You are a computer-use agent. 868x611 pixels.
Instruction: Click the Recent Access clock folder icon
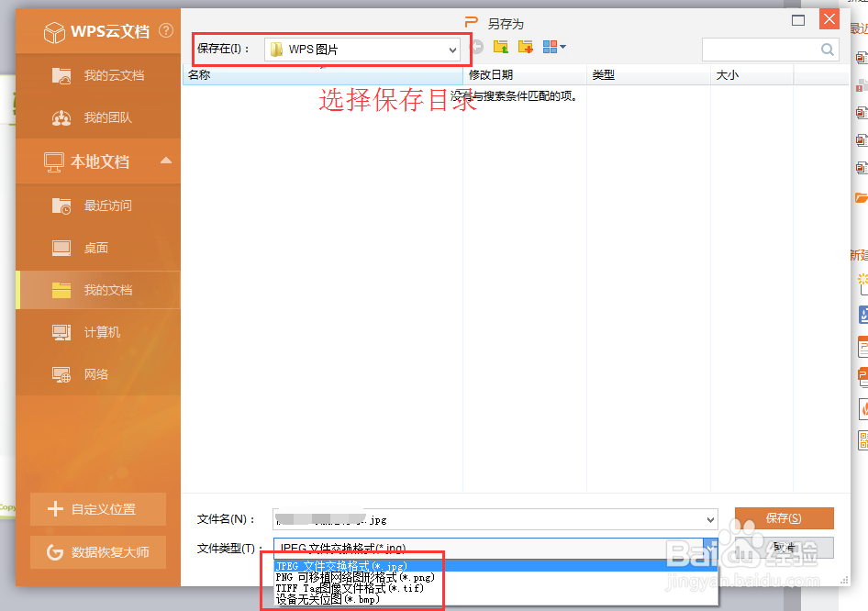coord(61,206)
